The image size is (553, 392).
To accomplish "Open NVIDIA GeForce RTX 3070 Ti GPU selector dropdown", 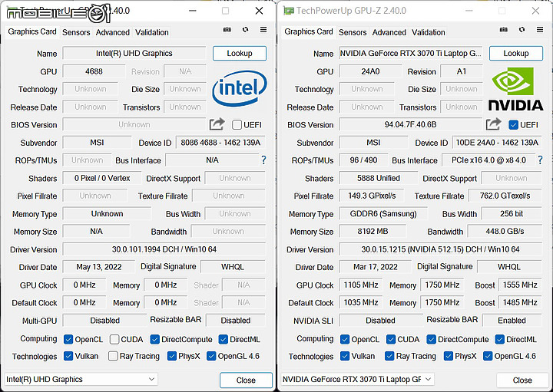I will click(357, 379).
